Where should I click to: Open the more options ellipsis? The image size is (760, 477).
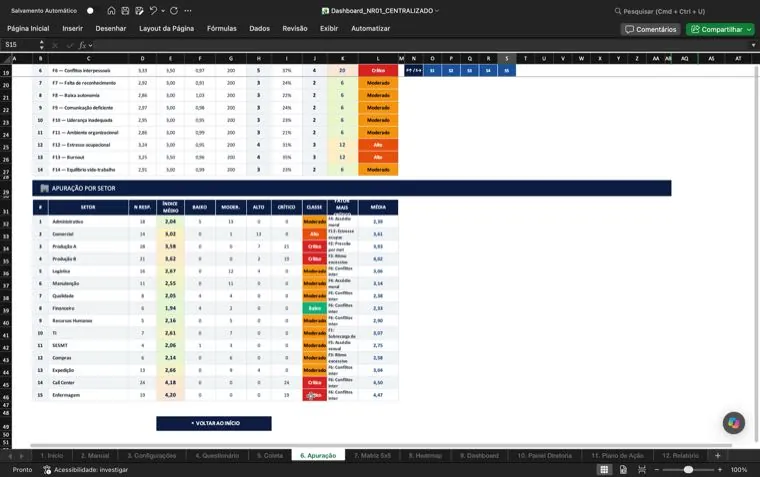188,11
